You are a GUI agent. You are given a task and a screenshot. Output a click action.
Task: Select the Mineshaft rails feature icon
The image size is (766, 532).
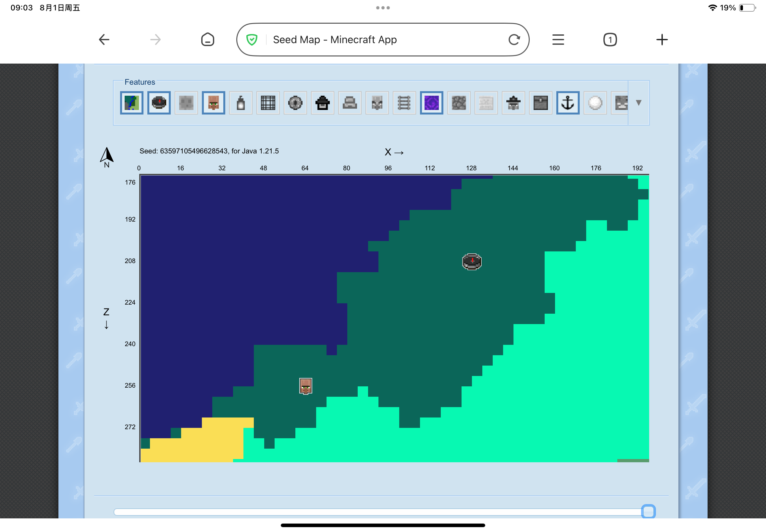404,103
